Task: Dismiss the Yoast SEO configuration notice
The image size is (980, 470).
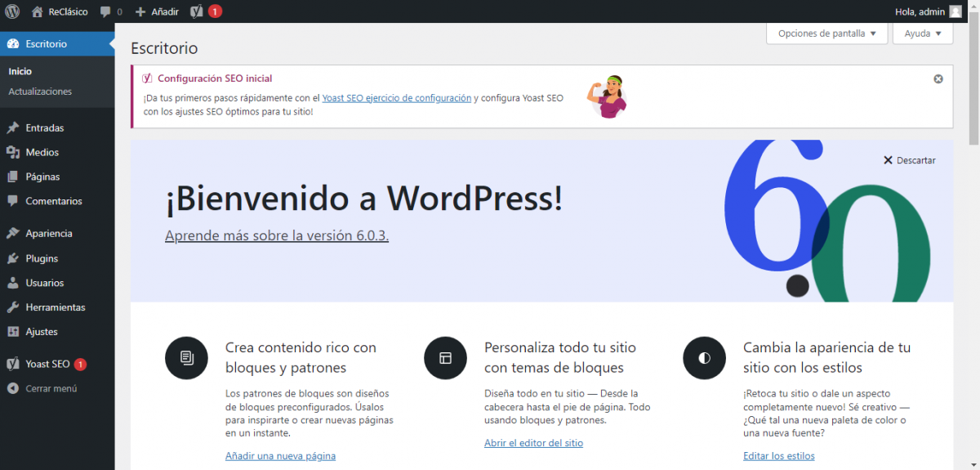Action: pyautogui.click(x=938, y=78)
